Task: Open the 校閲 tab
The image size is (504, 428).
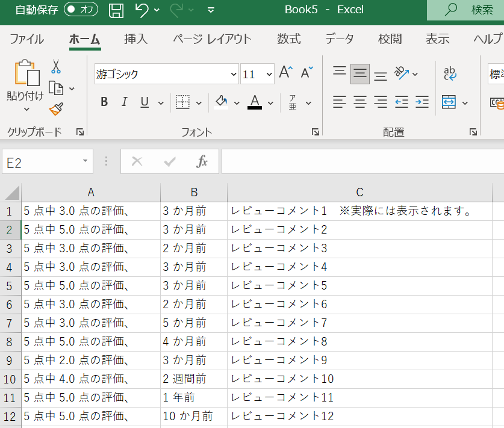Action: [390, 39]
